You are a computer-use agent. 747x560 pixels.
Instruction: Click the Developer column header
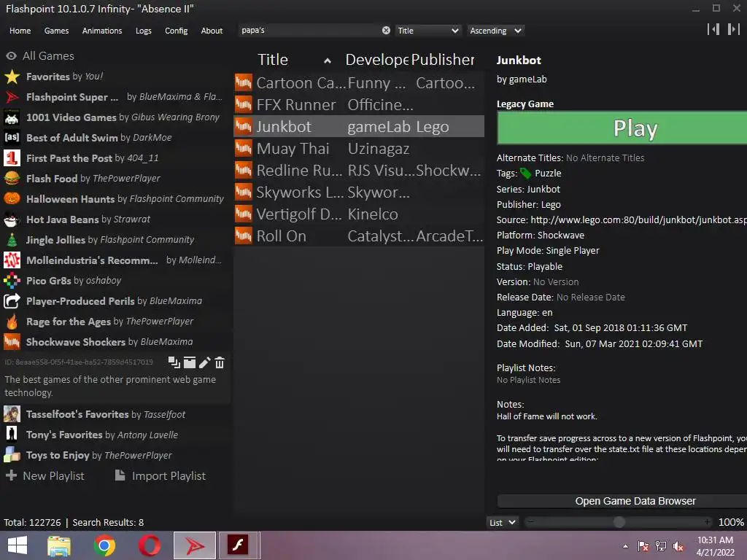point(376,60)
